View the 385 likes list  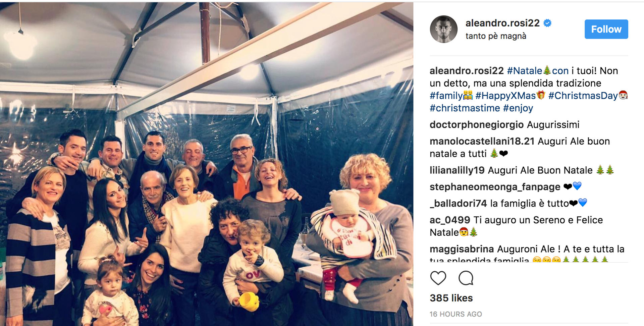point(451,298)
